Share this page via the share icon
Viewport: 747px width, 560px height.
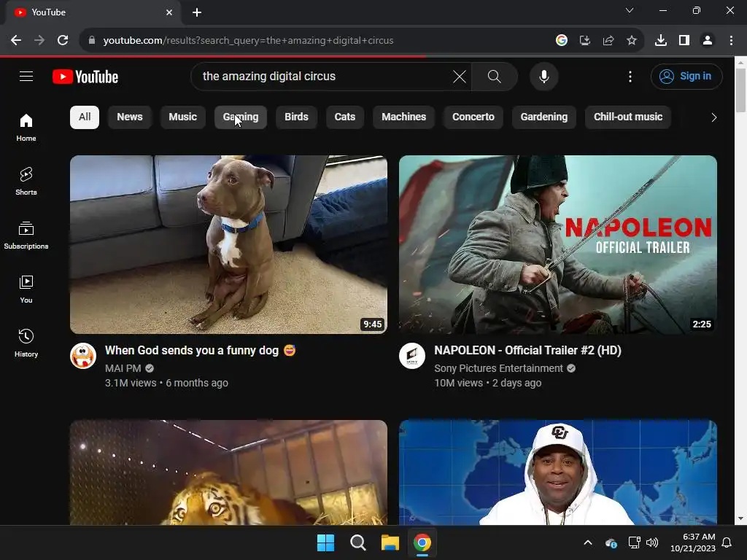point(608,41)
